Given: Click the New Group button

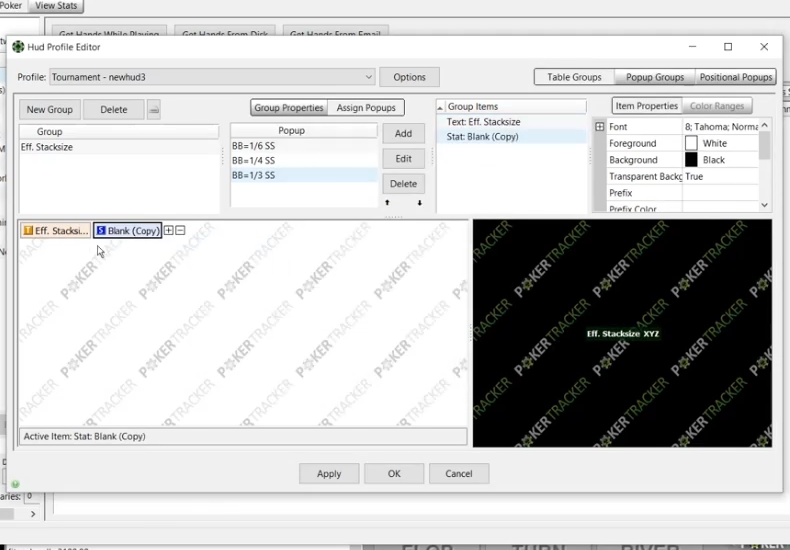Looking at the screenshot, I should coord(49,109).
